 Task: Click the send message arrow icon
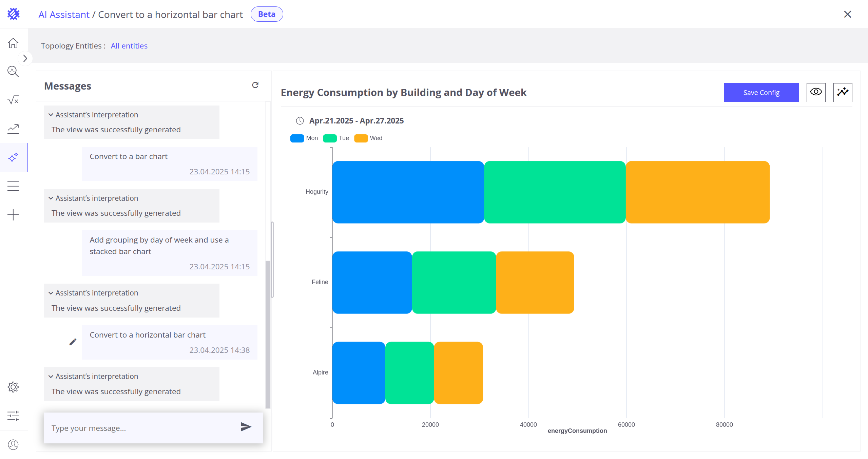point(246,427)
